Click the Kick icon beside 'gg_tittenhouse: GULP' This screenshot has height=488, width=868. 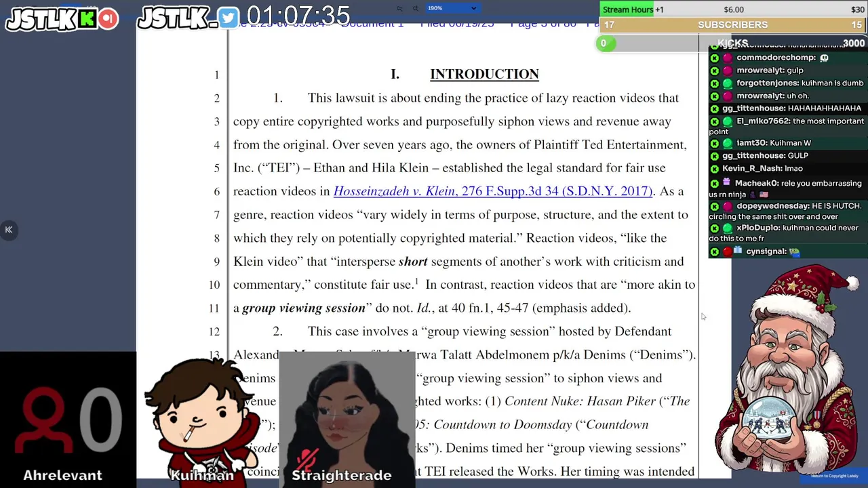tap(715, 156)
